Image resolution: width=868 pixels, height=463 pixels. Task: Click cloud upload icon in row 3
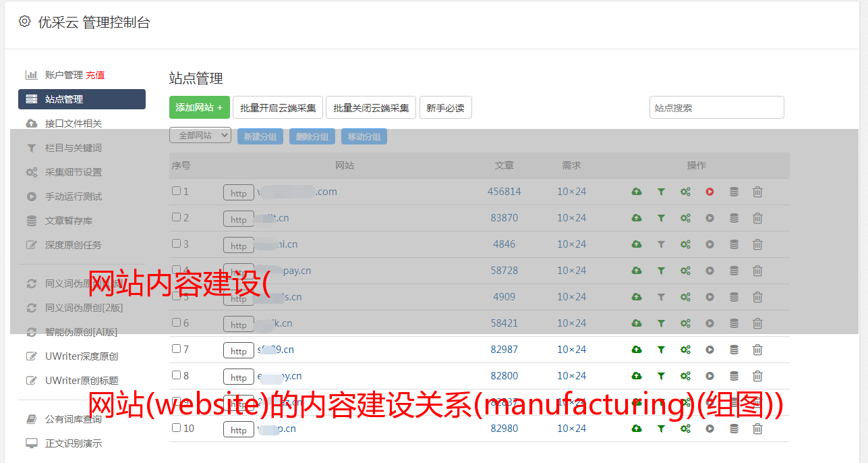tap(637, 244)
